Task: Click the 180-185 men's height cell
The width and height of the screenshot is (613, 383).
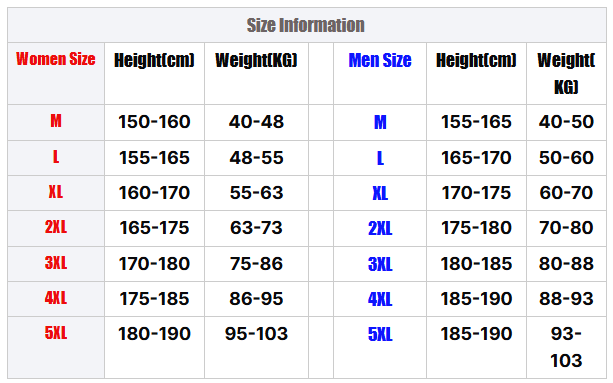Action: pyautogui.click(x=476, y=264)
